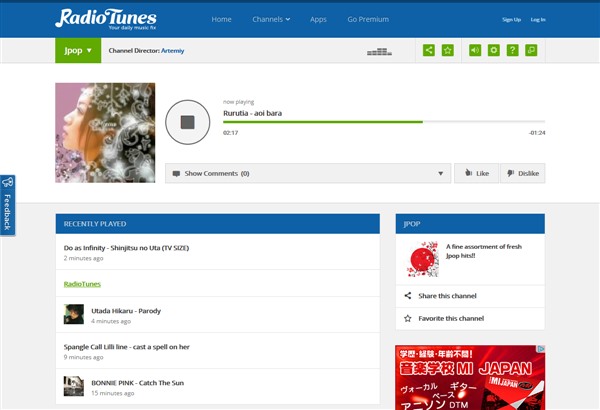Click the MI JAPAN music school advertisement
The image size is (600, 410).
click(x=470, y=377)
